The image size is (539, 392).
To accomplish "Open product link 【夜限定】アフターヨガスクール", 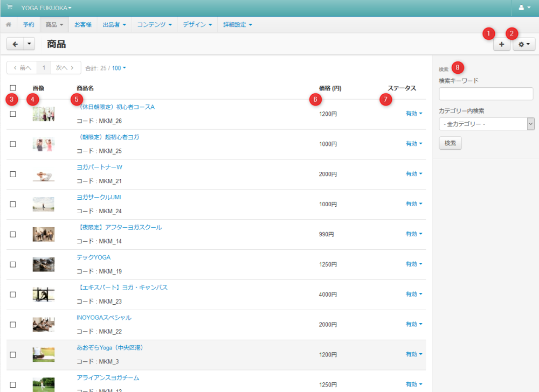I will coord(119,227).
